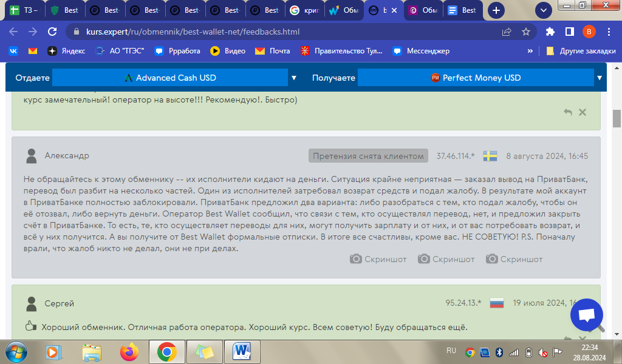Screen dimensions: 622x364
Task: Open new tab with plus button
Action: pyautogui.click(x=496, y=10)
